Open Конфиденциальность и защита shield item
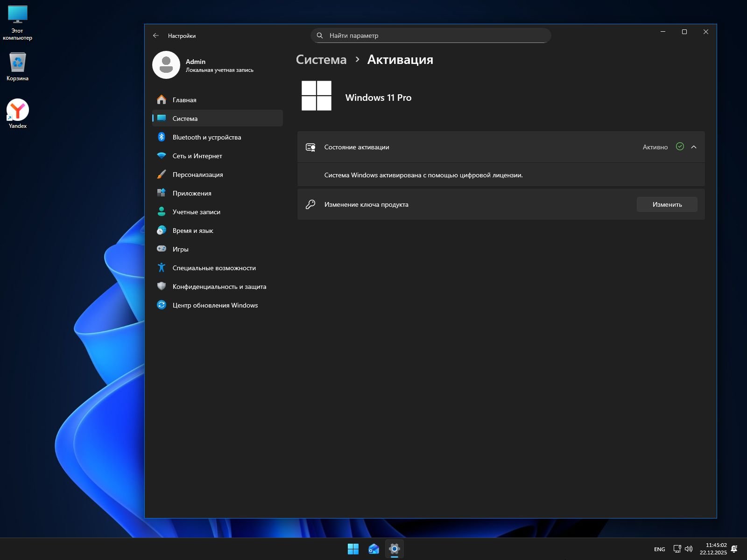747x560 pixels. (x=219, y=287)
